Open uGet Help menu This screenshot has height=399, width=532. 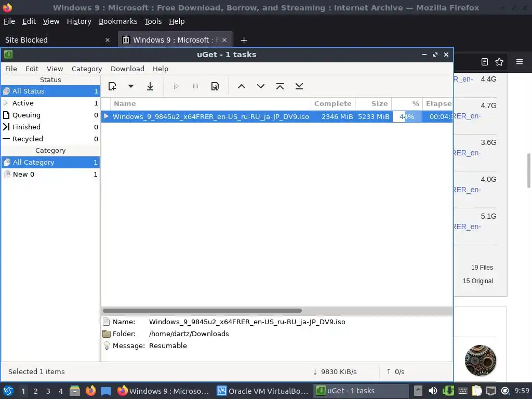(161, 69)
